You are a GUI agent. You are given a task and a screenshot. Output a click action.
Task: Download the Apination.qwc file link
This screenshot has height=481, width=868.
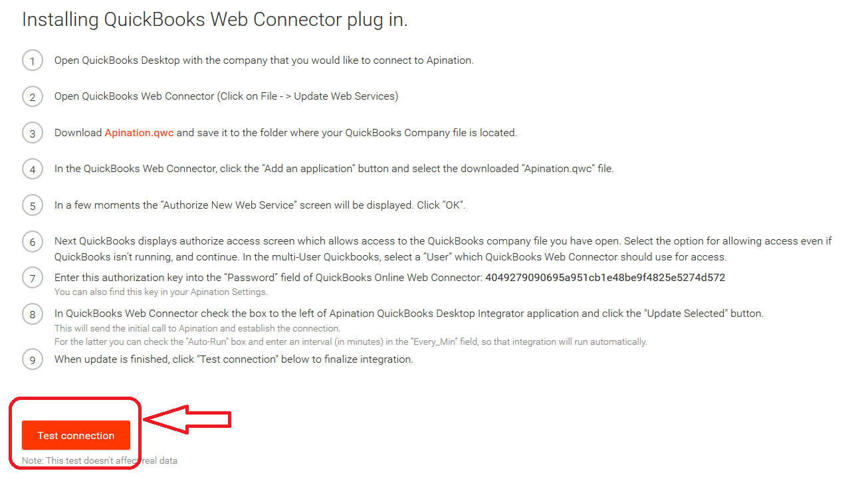tap(139, 133)
